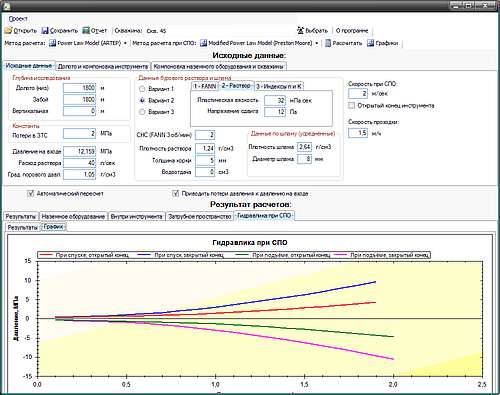
Task: Click the Скорость при СПО input field
Action: [358, 94]
